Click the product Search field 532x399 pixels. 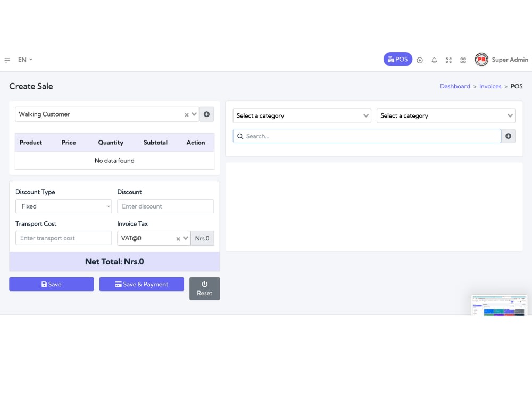point(367,136)
